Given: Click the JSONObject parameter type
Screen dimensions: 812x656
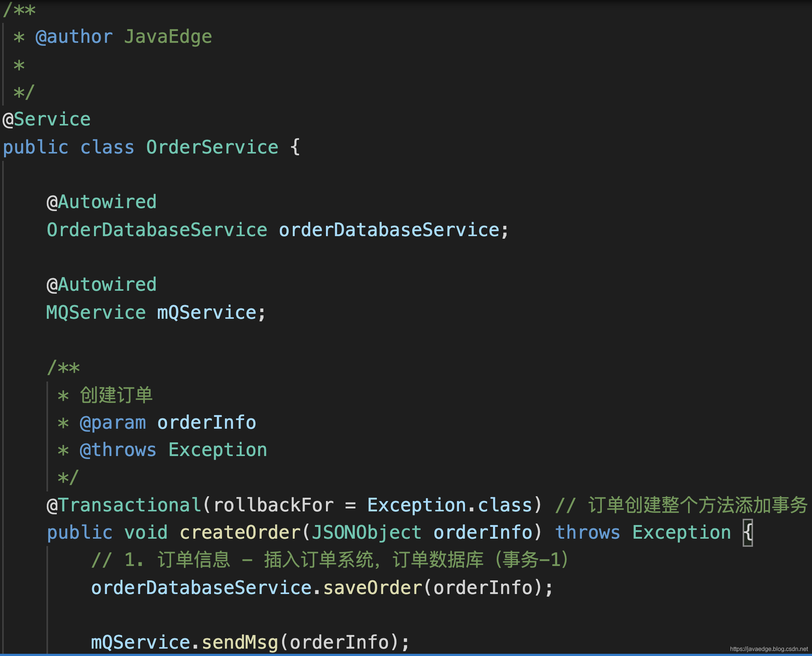Looking at the screenshot, I should (x=366, y=532).
